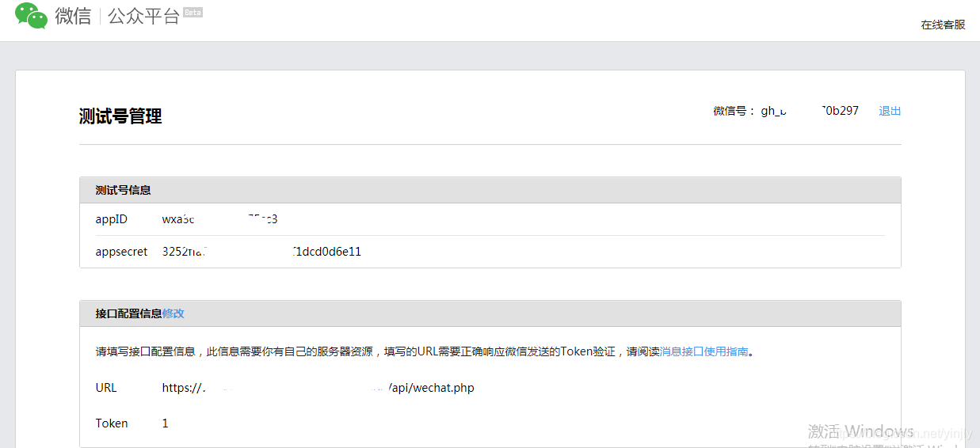The height and width of the screenshot is (448, 980).
Task: Click the 接口配置信息 section title
Action: (x=129, y=313)
